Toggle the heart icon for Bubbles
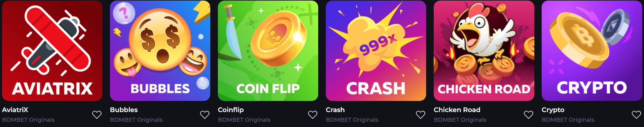The height and width of the screenshot is (127, 644). point(205,115)
